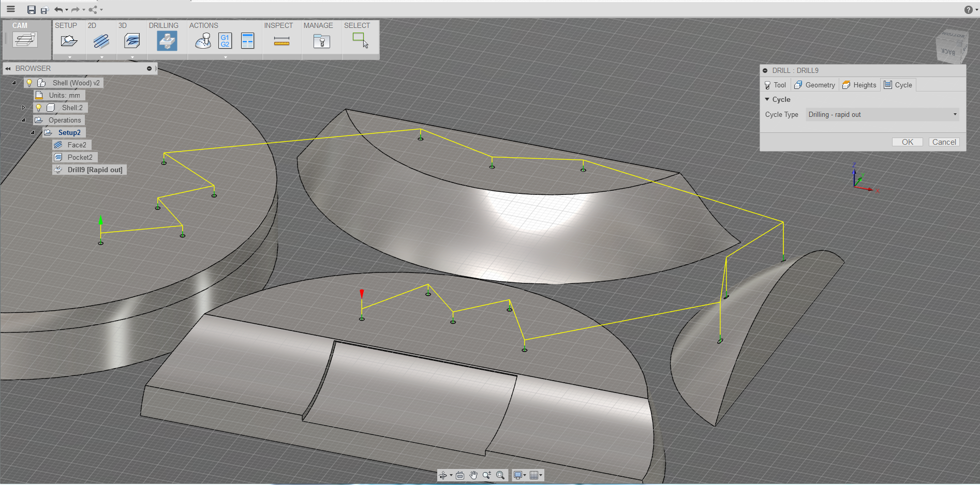Open the undo history dropdown arrow
The width and height of the screenshot is (980, 485).
click(x=67, y=10)
